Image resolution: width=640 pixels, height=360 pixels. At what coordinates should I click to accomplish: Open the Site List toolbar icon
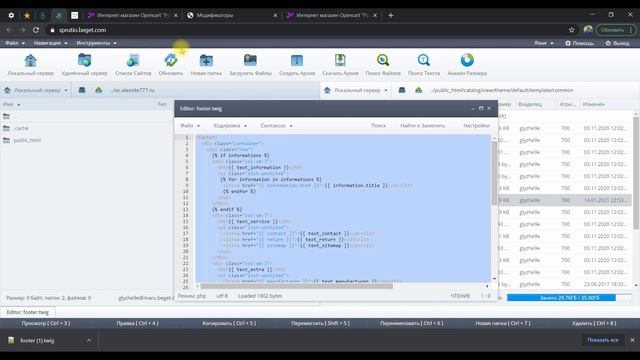click(133, 65)
